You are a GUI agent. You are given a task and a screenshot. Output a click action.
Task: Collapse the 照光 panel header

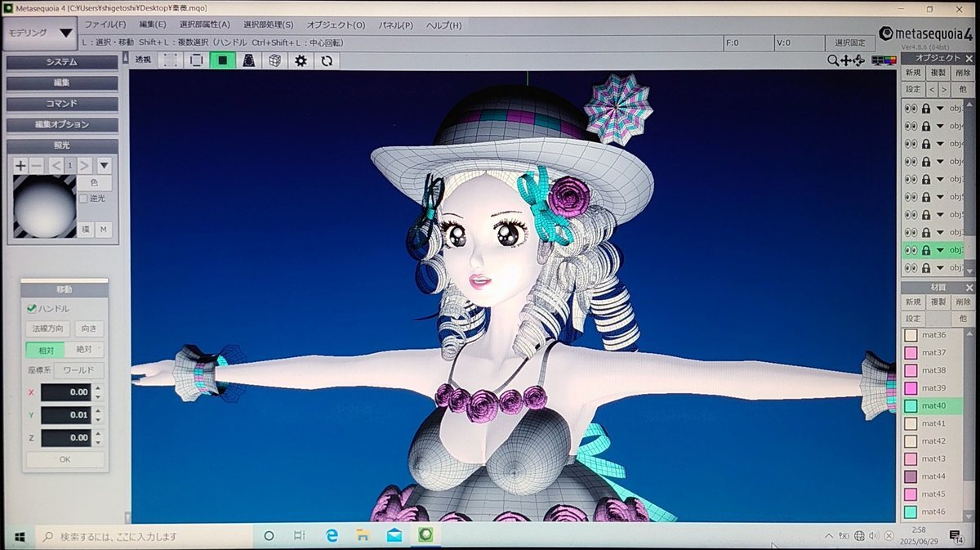[62, 145]
